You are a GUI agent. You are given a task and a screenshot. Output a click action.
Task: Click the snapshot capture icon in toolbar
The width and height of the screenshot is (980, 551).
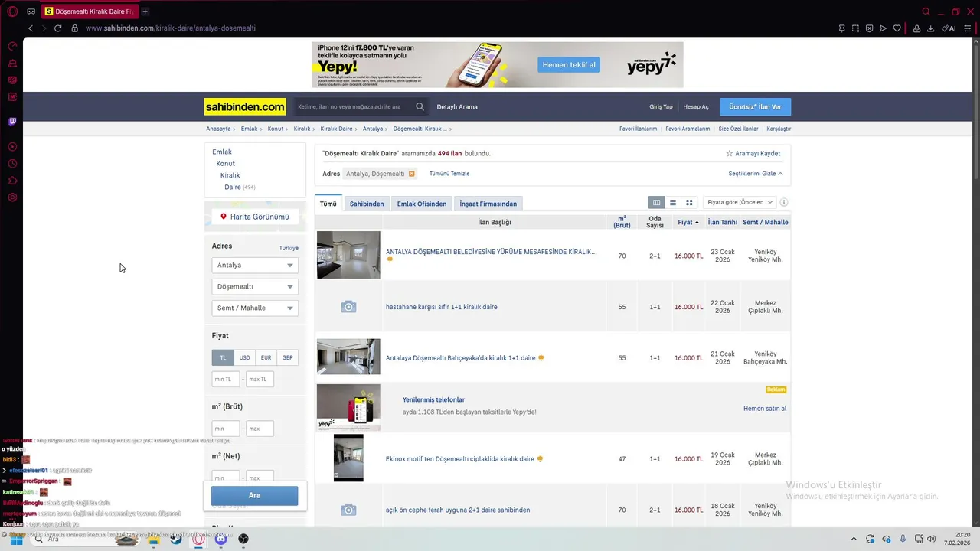click(855, 28)
